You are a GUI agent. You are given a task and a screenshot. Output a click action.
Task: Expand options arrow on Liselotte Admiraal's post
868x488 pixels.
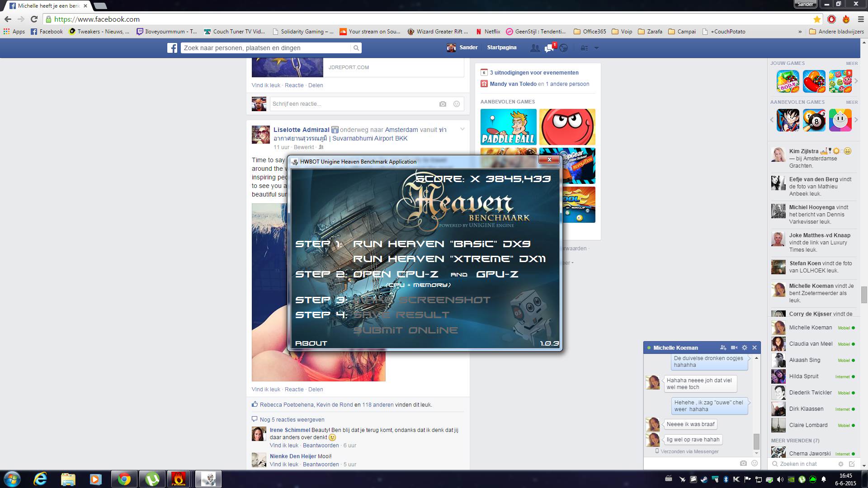coord(462,129)
